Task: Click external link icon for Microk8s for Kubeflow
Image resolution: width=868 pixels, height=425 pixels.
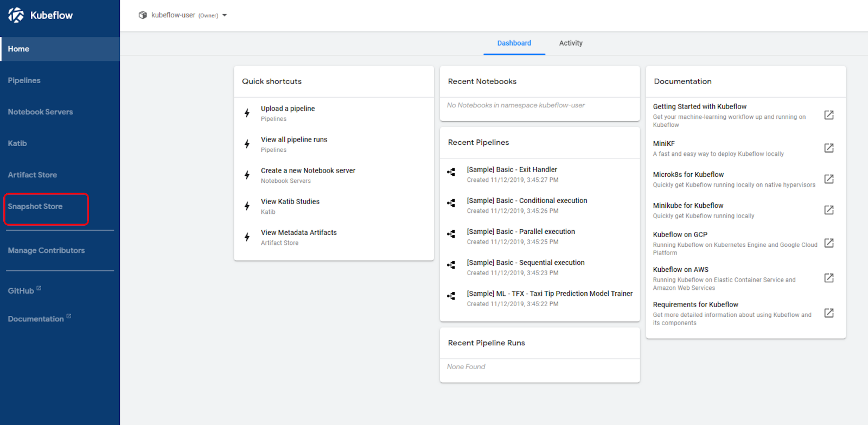Action: (828, 179)
